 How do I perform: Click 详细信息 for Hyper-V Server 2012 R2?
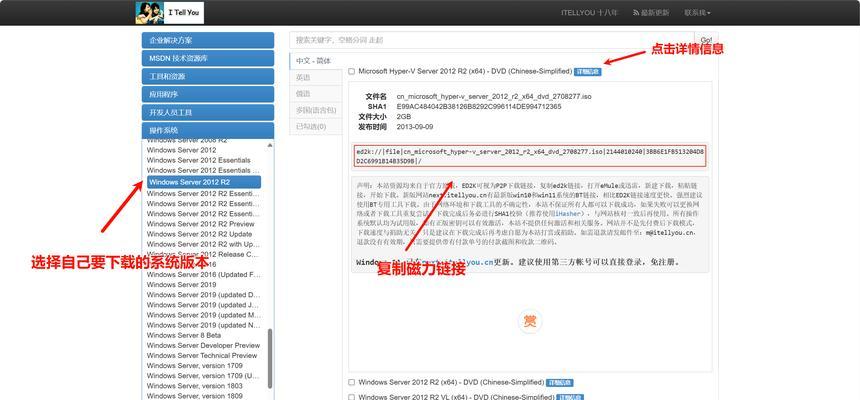click(x=588, y=72)
